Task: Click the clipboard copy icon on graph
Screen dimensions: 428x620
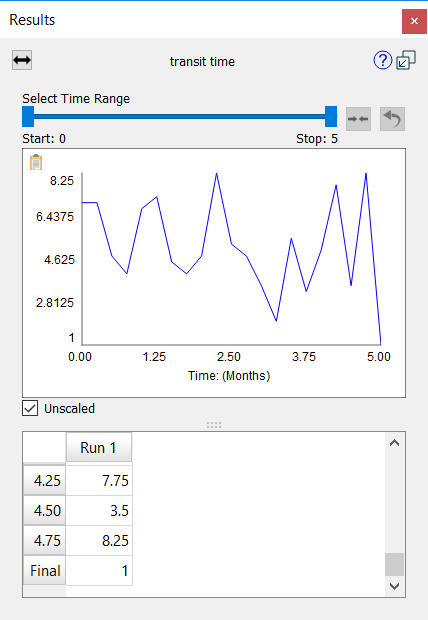Action: [36, 162]
